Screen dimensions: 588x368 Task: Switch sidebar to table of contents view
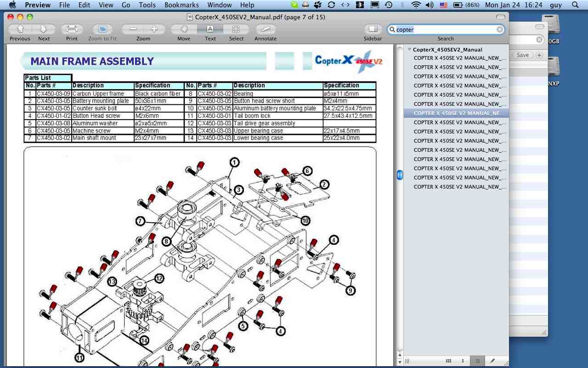pyautogui.click(x=478, y=361)
